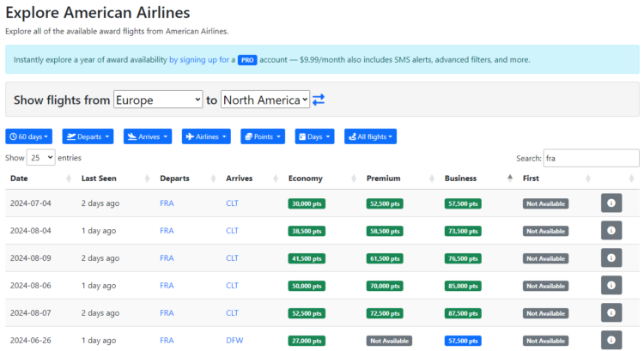Open info for 2024-07-04 FRA-CLT flight
This screenshot has width=644, height=351.
[611, 203]
